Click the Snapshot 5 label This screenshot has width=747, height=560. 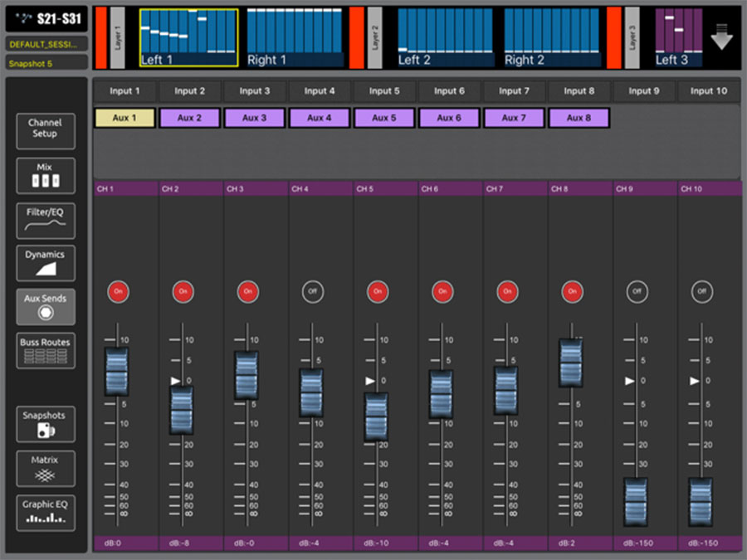click(46, 63)
